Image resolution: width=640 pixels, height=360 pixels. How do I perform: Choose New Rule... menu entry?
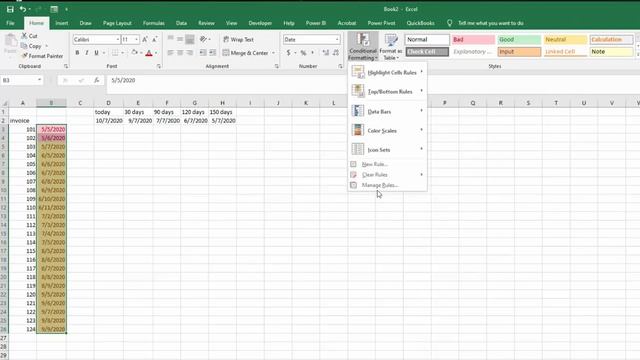(x=387, y=164)
